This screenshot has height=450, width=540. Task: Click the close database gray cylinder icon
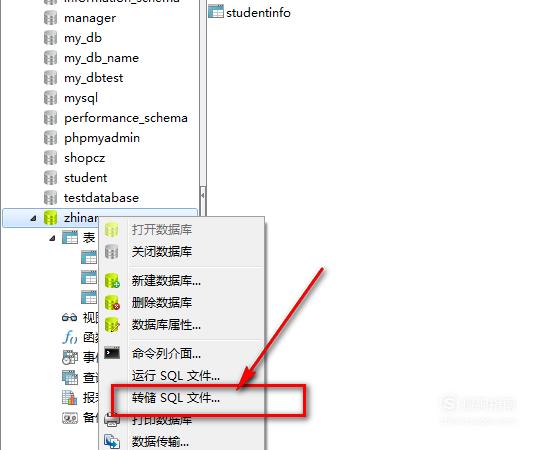(x=112, y=252)
